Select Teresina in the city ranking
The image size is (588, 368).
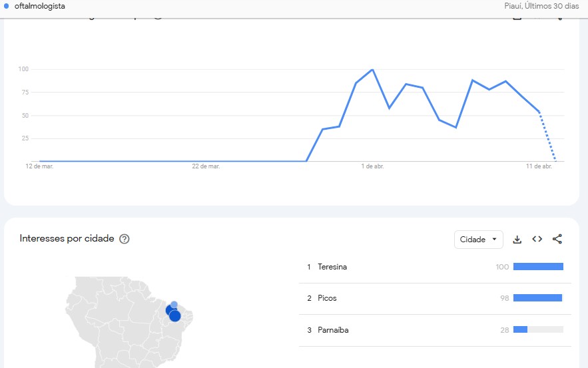click(x=332, y=267)
